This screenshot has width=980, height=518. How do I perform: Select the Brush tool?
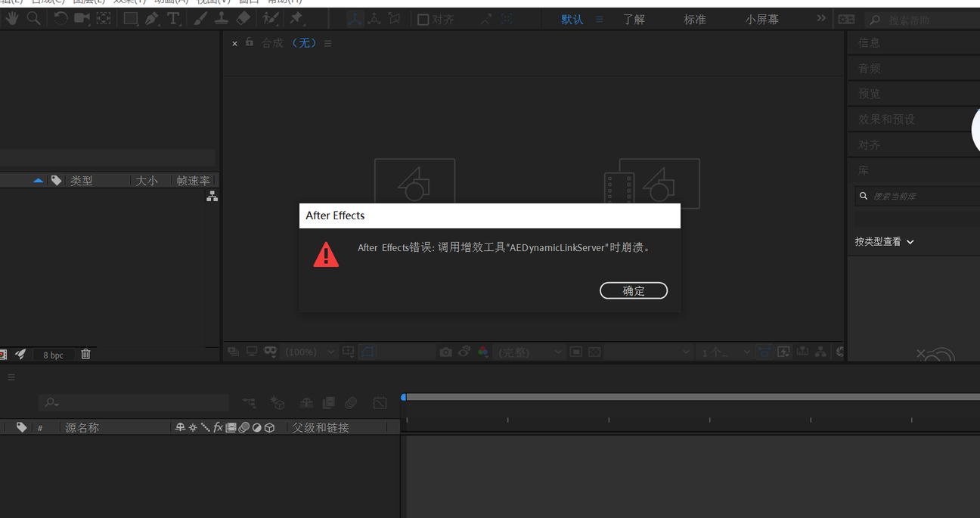pos(200,18)
